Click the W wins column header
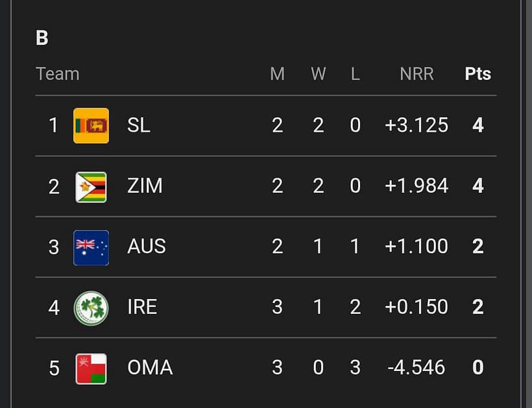The height and width of the screenshot is (408, 532). 318,74
